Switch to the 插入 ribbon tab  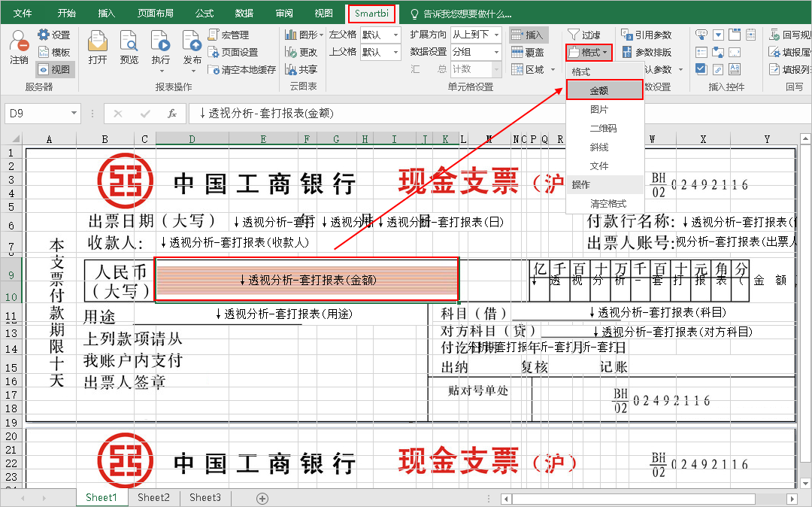point(106,14)
